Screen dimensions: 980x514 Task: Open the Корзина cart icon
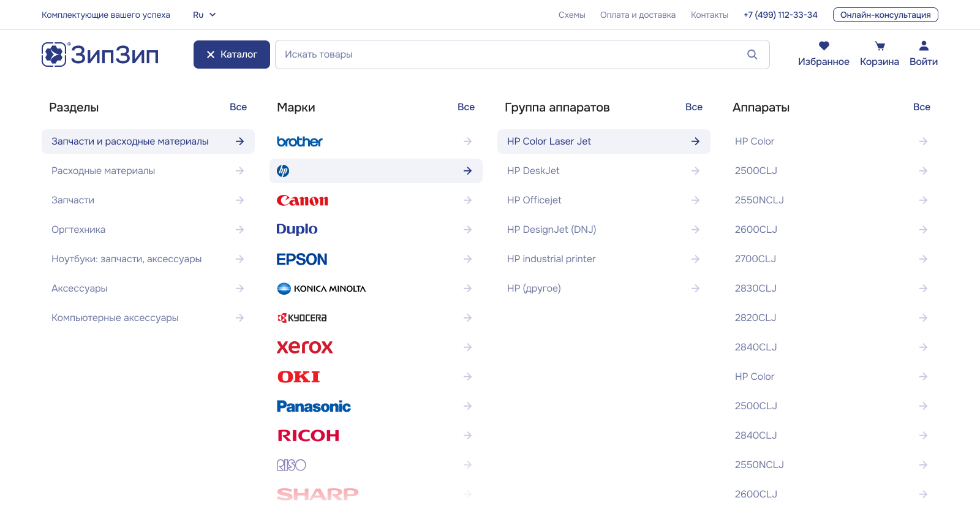point(880,46)
